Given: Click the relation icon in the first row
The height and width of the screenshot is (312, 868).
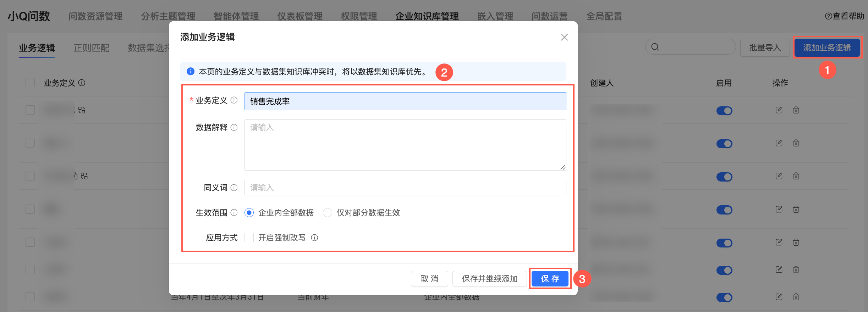Looking at the screenshot, I should 82,110.
